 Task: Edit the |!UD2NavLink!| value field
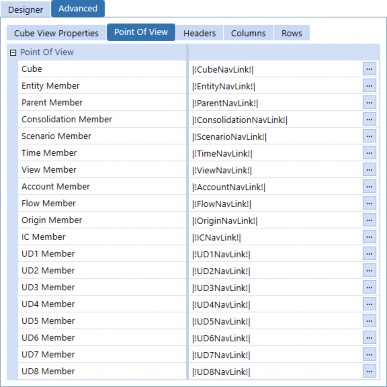tap(276, 270)
